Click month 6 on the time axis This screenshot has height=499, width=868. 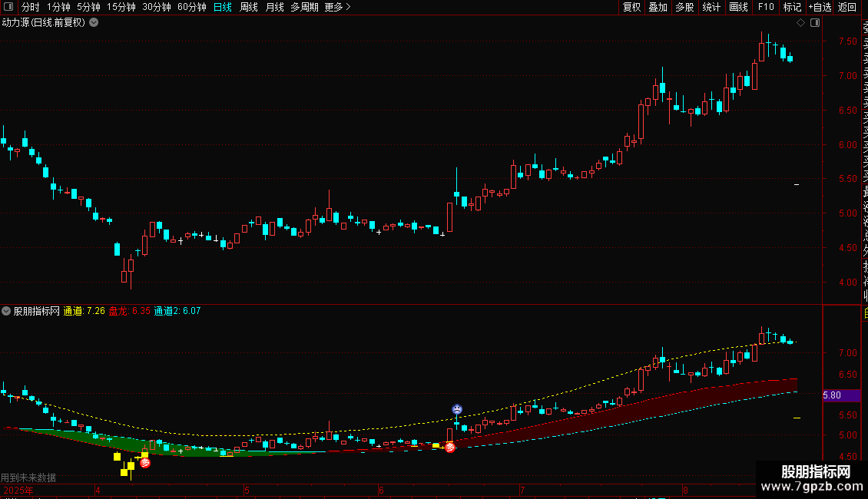[x=381, y=491]
